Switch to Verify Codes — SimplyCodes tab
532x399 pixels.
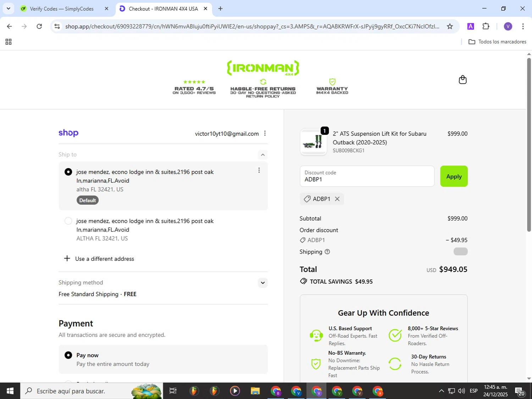coord(62,9)
